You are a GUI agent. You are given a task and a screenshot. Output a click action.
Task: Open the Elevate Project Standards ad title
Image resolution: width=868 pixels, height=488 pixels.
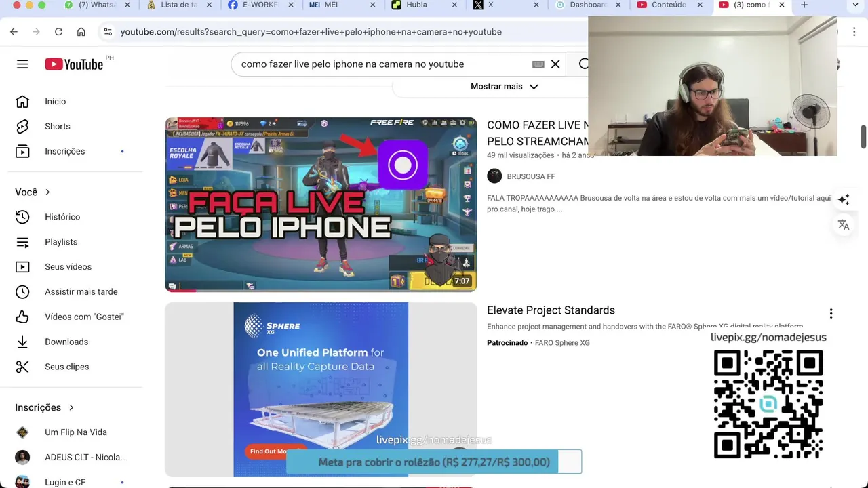click(x=551, y=310)
